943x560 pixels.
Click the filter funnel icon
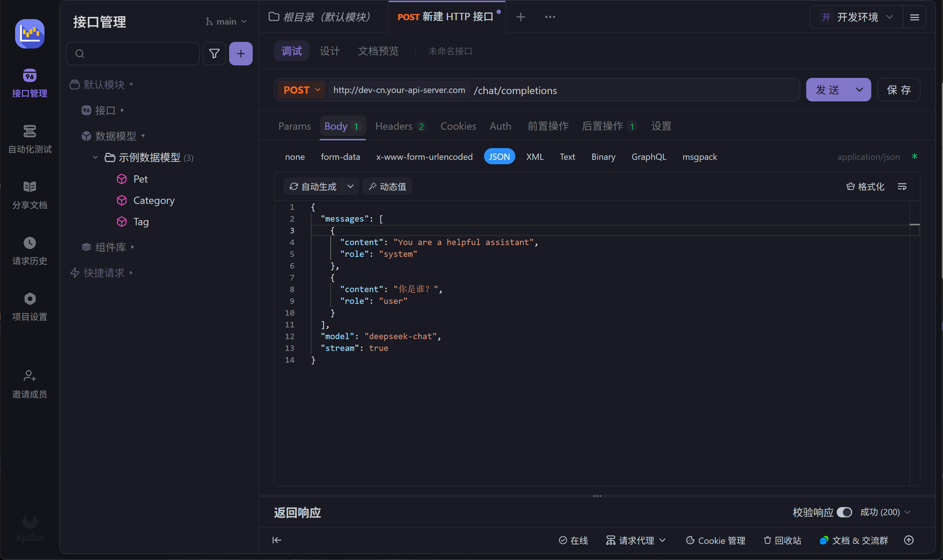214,54
